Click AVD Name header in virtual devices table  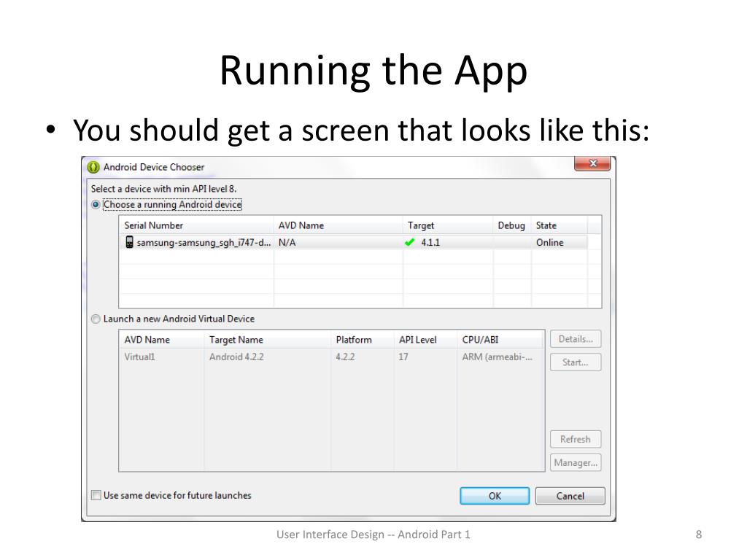[161, 340]
